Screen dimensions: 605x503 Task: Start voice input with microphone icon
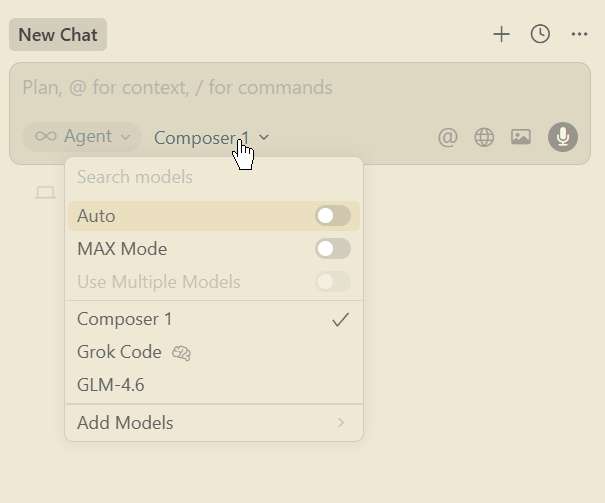(563, 137)
